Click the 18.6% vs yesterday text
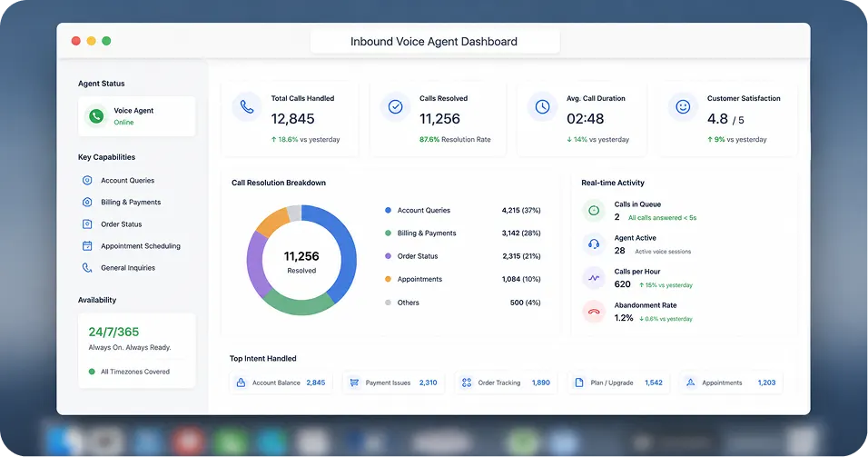 (x=306, y=140)
